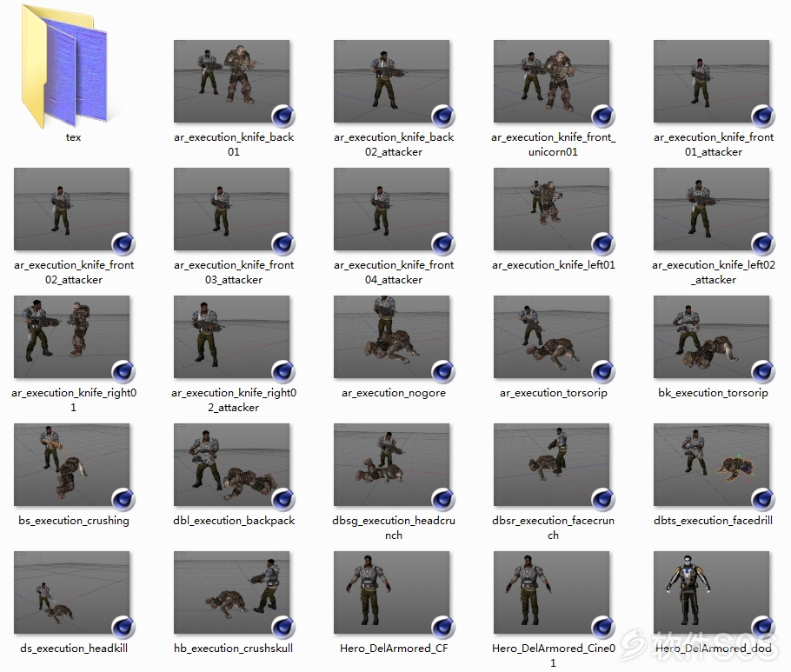Click the 'ar_execution_knife_right01' file name
791x672 pixels.
tap(74, 400)
